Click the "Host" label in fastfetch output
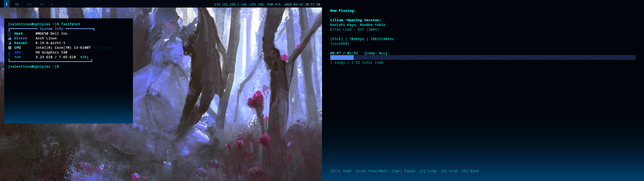Screen dimensions: 644x181 pyautogui.click(x=18, y=33)
